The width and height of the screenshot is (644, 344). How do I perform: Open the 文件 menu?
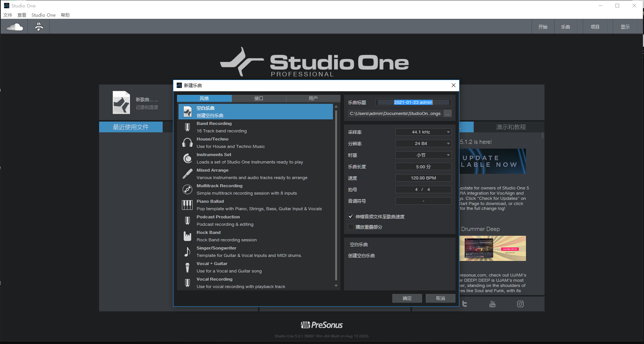tap(8, 15)
